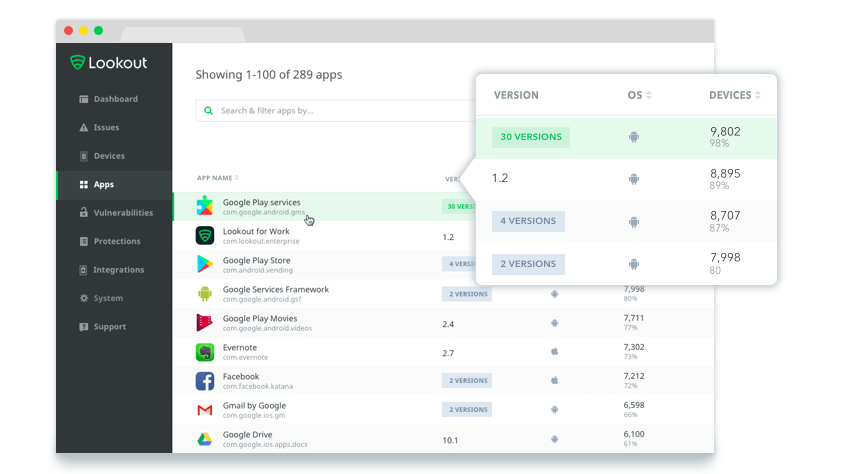Click the "Showing 1-100 of 289 apps" heading
Screen dimensions: 844x474
[269, 75]
